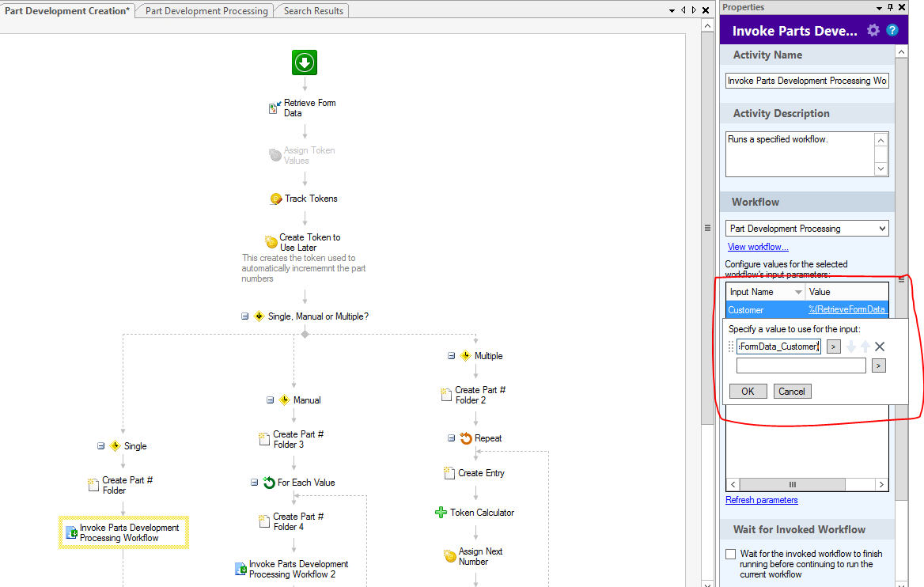The width and height of the screenshot is (924, 587).
Task: Collapse the Single, Manual or Multiple branch
Action: pos(245,316)
